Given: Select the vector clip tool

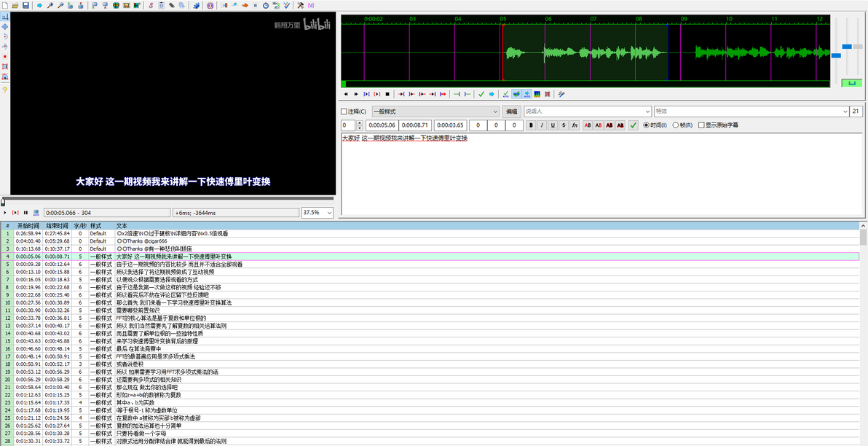Looking at the screenshot, I should pyautogui.click(x=5, y=76).
